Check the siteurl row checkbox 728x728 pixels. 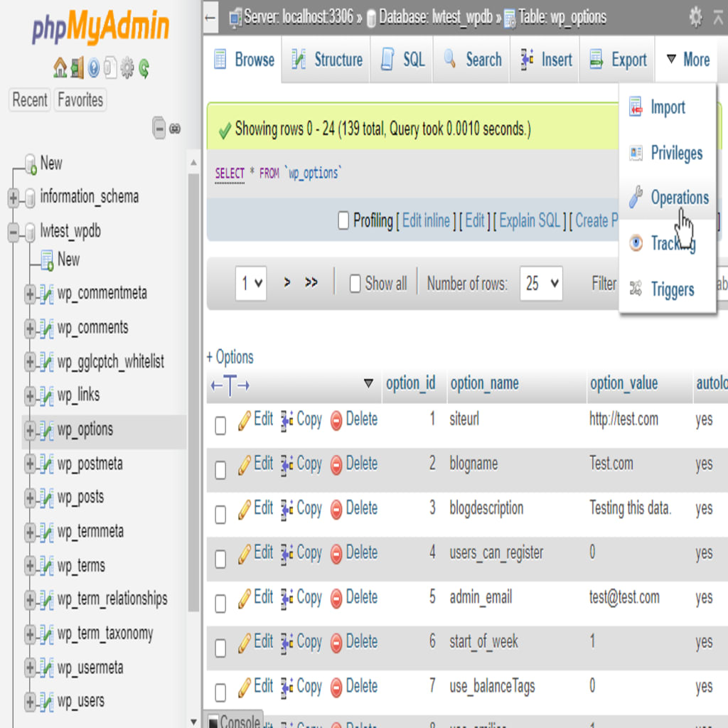coord(220,425)
